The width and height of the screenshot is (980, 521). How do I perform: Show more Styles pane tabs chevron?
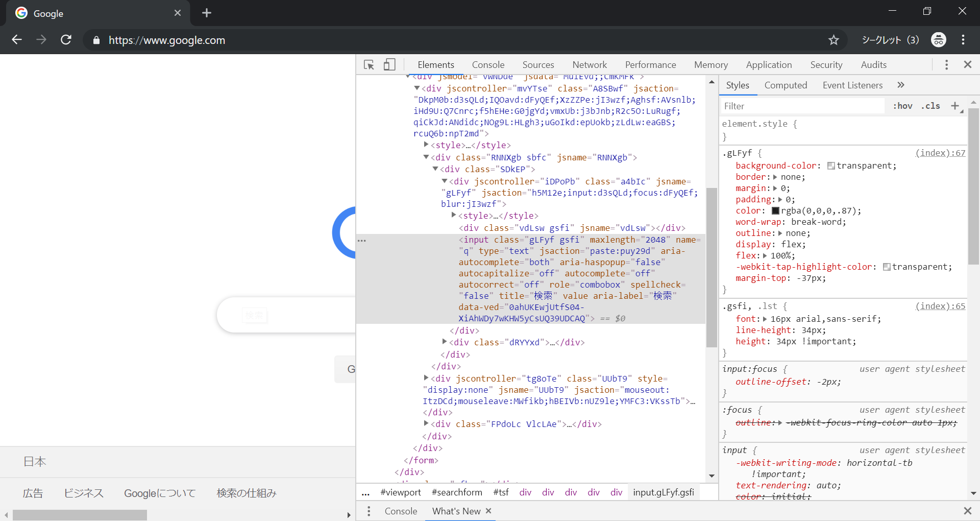point(901,85)
